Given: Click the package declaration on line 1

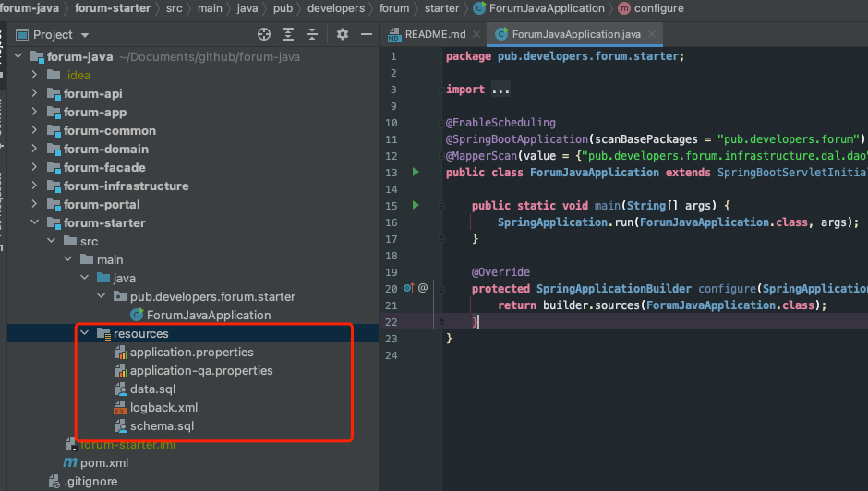Looking at the screenshot, I should [565, 56].
